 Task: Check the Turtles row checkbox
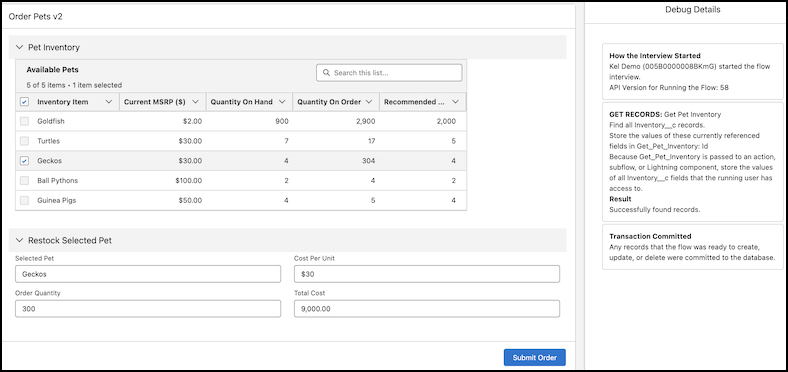[x=24, y=141]
